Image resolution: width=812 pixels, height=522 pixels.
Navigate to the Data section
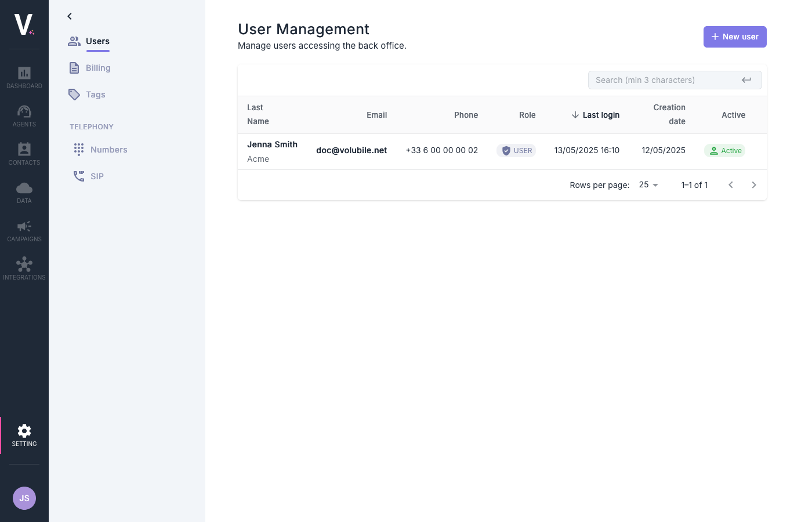[24, 192]
